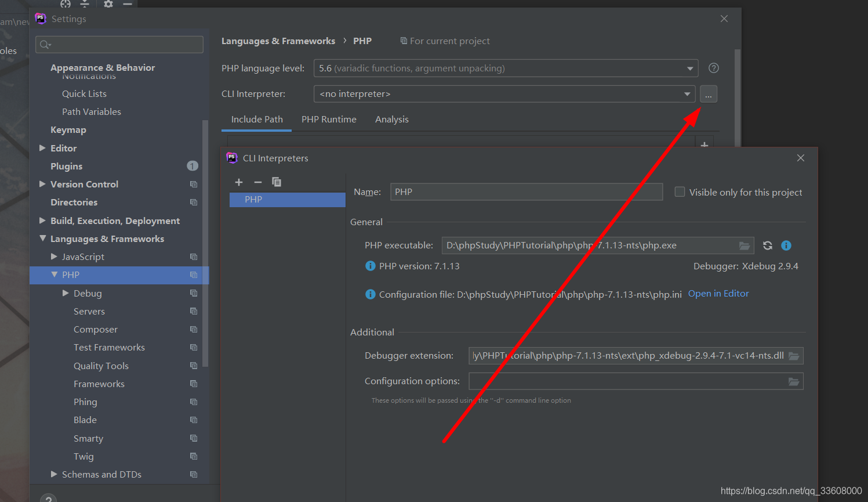Expand Schemas and DTDs node
Image resolution: width=868 pixels, height=502 pixels.
point(54,474)
